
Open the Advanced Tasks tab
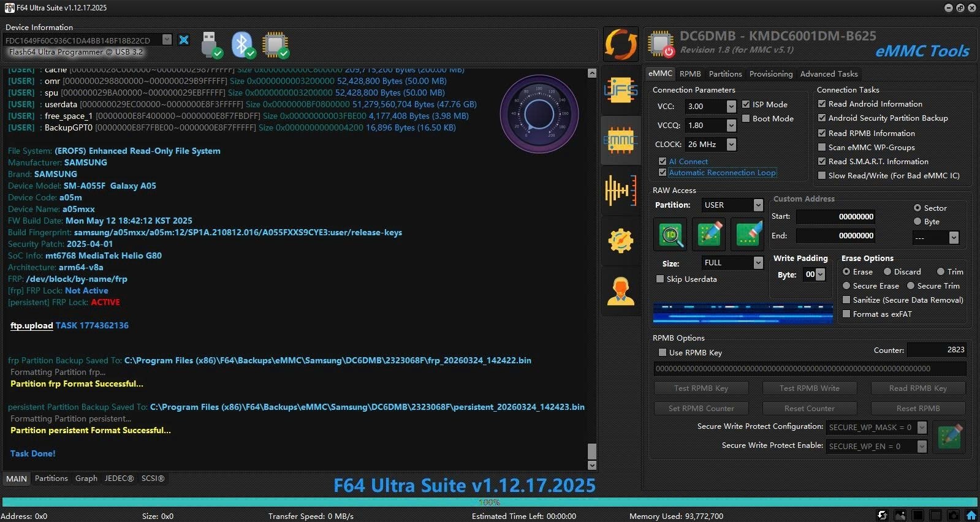[x=829, y=74]
